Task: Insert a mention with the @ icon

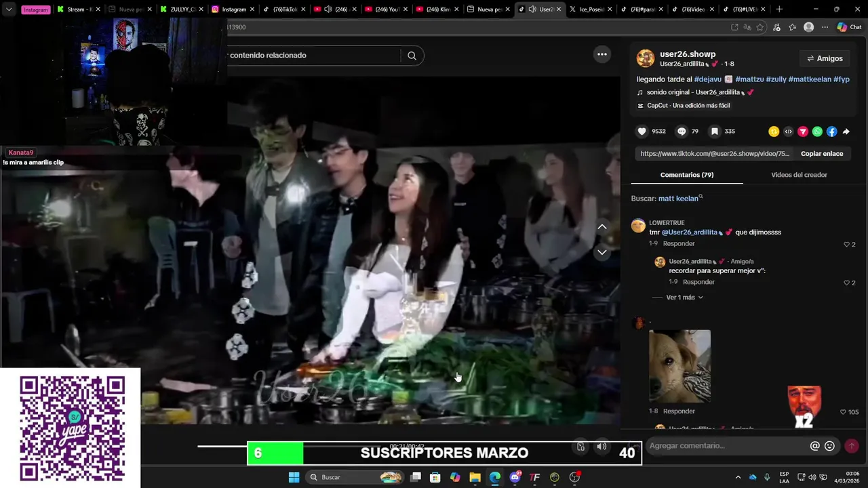Action: point(814,446)
